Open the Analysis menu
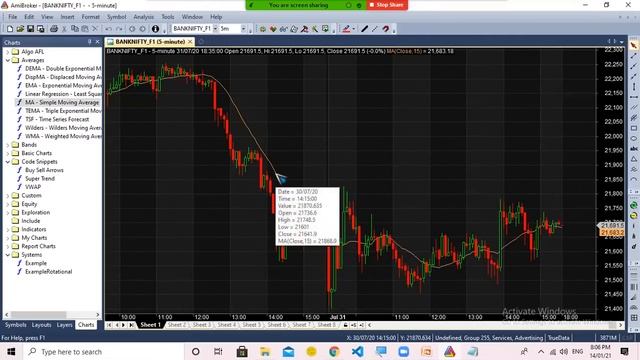The width and height of the screenshot is (640, 360). click(144, 17)
